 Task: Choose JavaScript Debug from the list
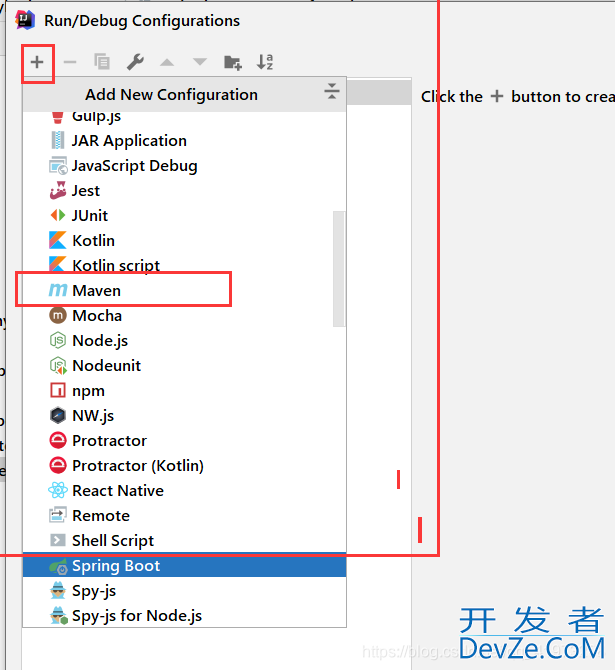point(184,165)
